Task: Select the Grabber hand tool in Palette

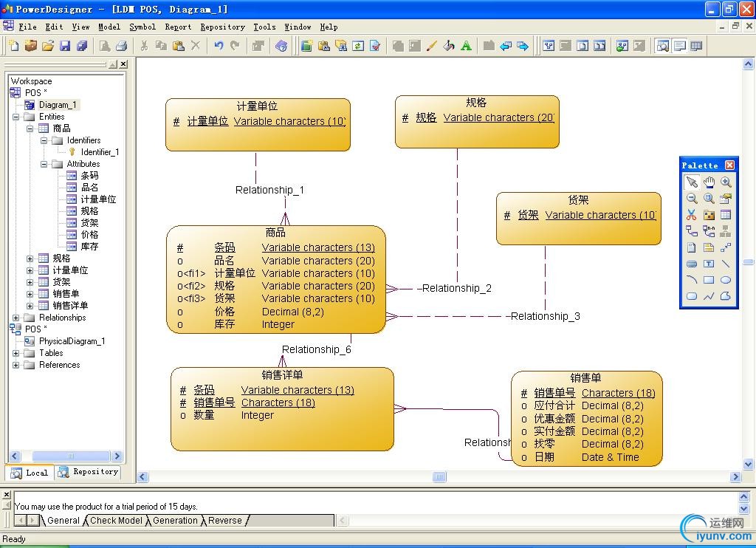Action: (x=709, y=182)
